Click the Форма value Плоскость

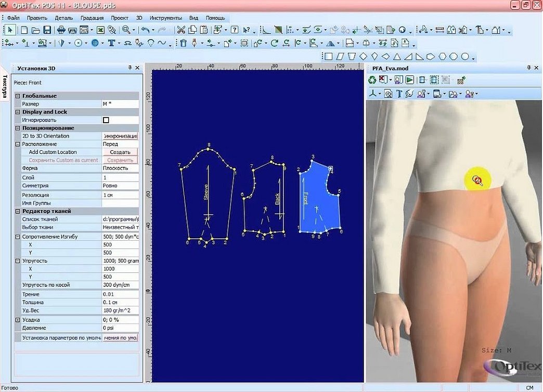pyautogui.click(x=120, y=168)
